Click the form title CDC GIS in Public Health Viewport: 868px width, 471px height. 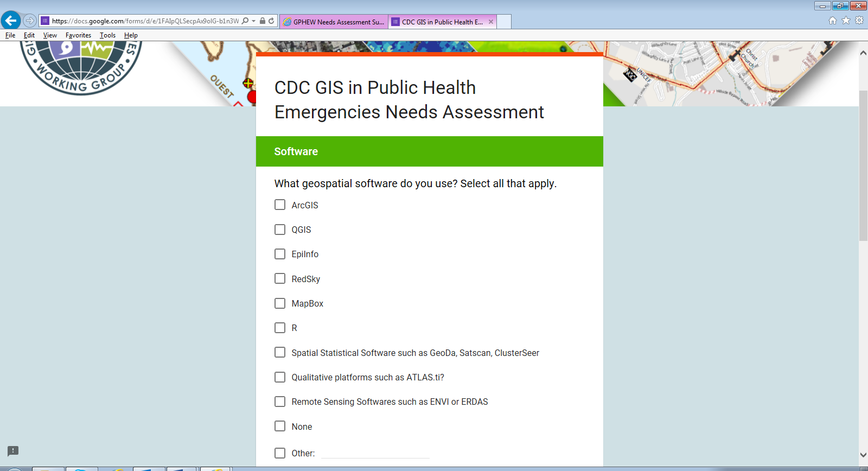(x=409, y=100)
